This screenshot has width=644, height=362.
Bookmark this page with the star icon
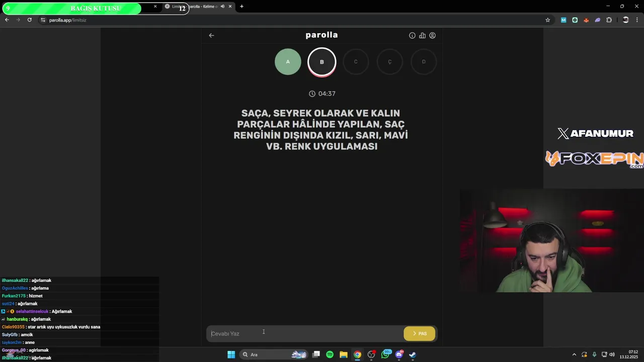547,20
